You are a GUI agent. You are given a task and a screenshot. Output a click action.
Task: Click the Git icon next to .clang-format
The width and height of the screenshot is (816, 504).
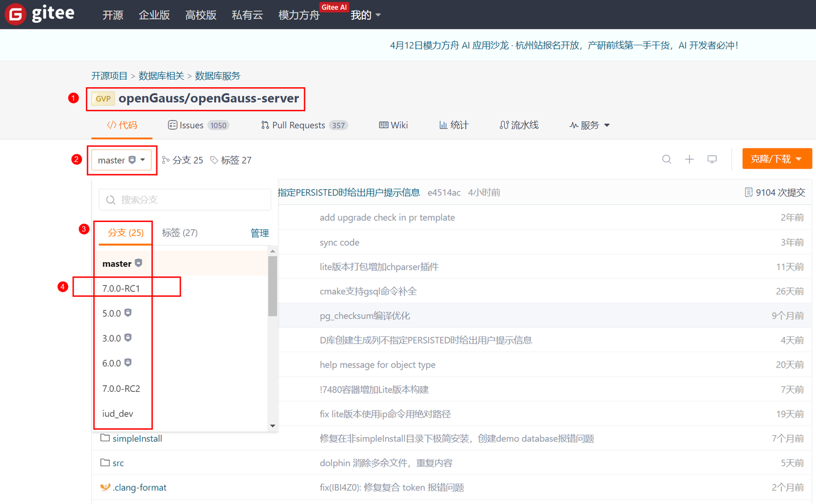[107, 487]
